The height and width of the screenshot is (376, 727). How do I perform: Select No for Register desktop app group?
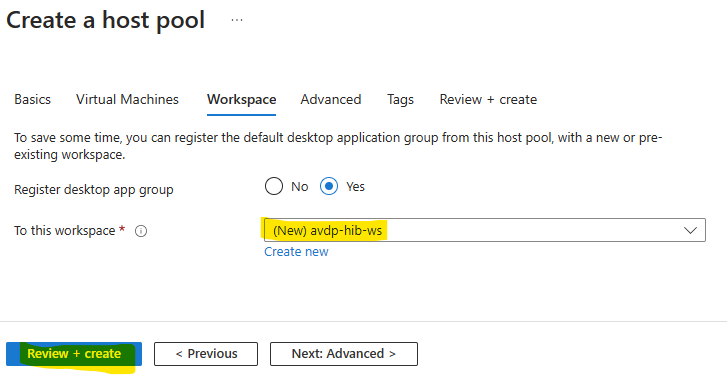coord(274,186)
